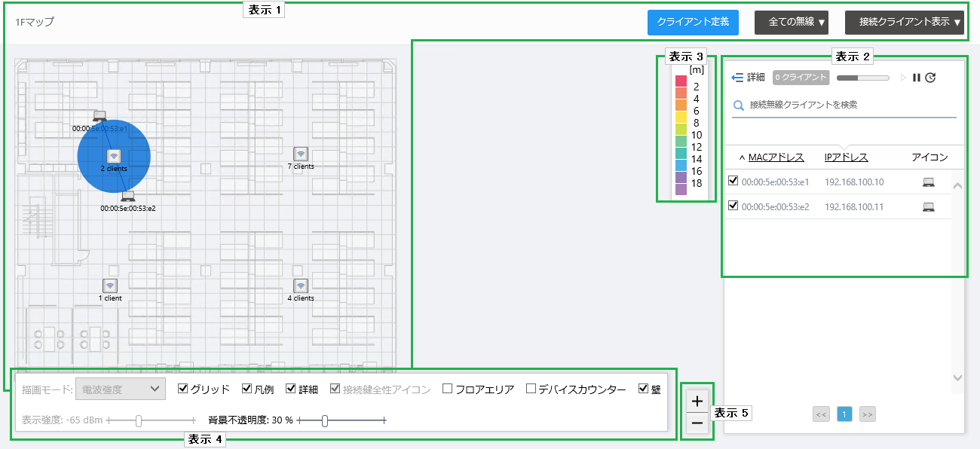Viewport: 980px width, 449px height.
Task: Click laptop icon labeled 00:00:5e:00:53:e2 on map
Action: pyautogui.click(x=128, y=197)
